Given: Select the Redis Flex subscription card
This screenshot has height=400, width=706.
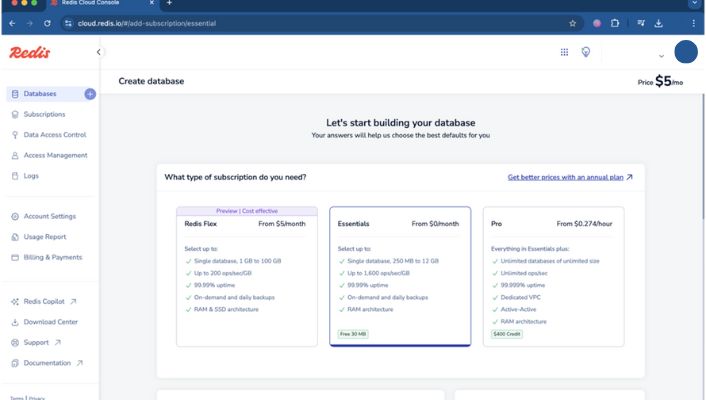Looking at the screenshot, I should 247,276.
